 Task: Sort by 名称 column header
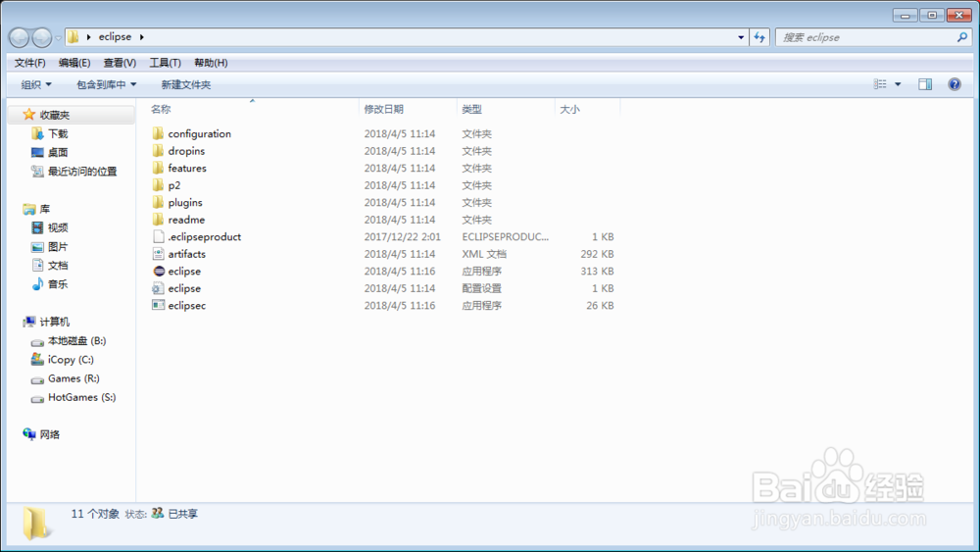(x=161, y=109)
